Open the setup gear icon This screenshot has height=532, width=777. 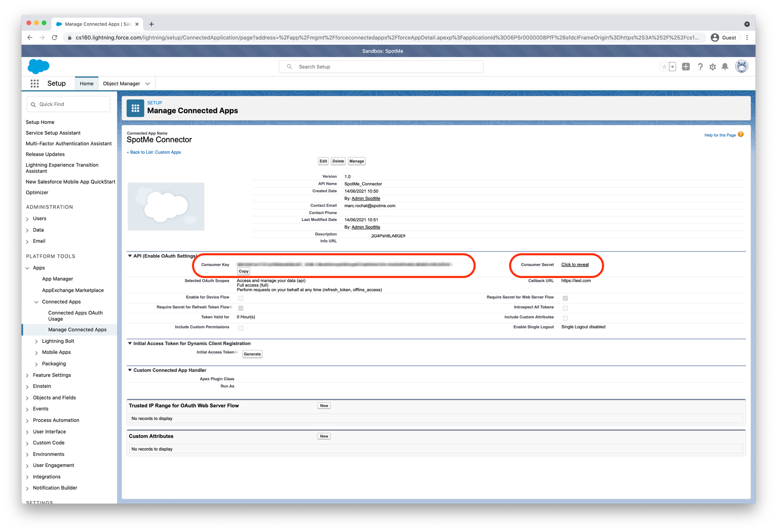(713, 67)
